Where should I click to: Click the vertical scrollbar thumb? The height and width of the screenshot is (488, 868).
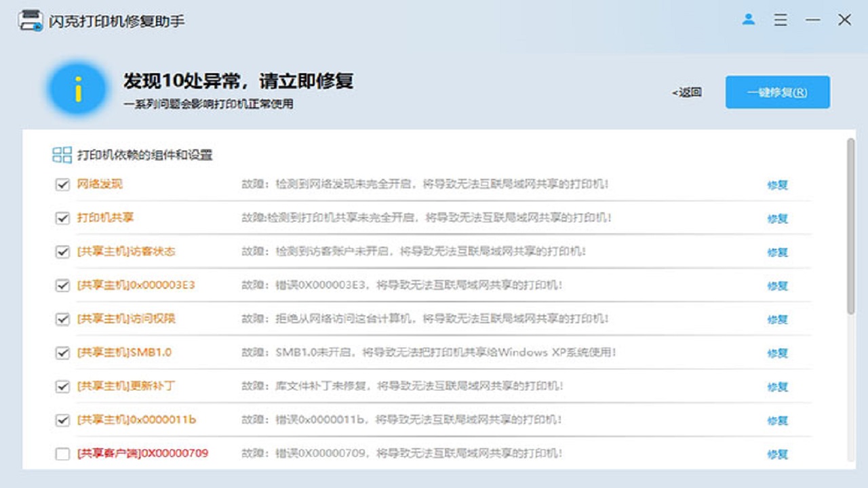pos(851,227)
